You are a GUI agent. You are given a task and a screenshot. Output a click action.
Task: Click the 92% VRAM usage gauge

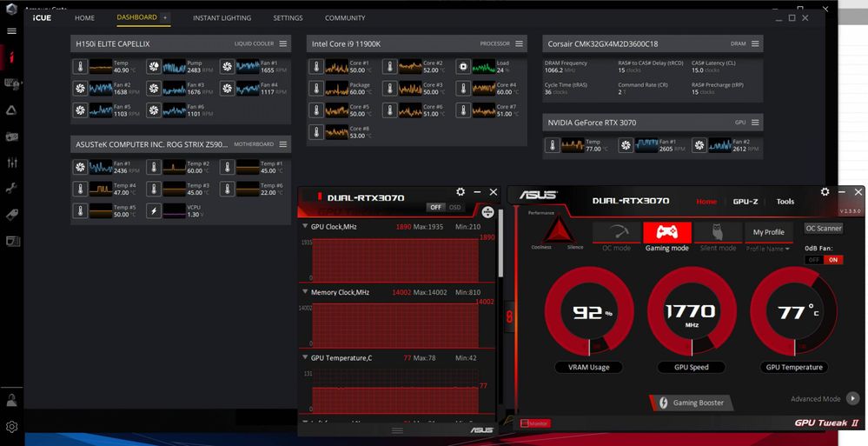(589, 311)
